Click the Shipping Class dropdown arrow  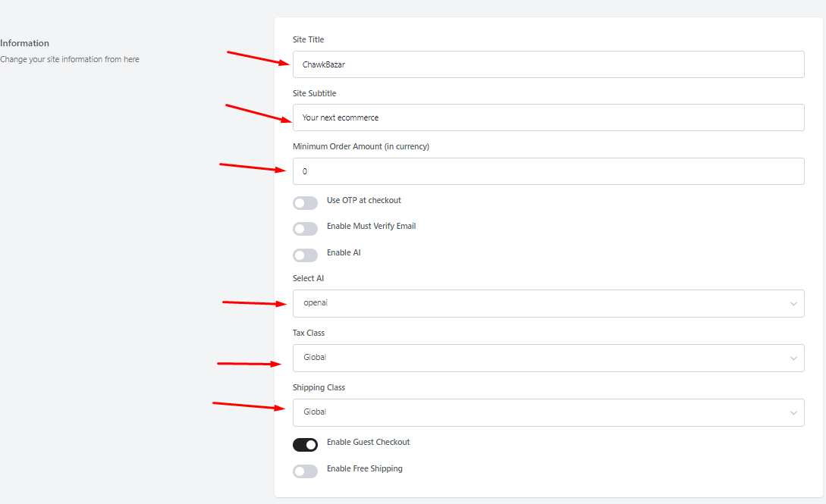pyautogui.click(x=794, y=412)
